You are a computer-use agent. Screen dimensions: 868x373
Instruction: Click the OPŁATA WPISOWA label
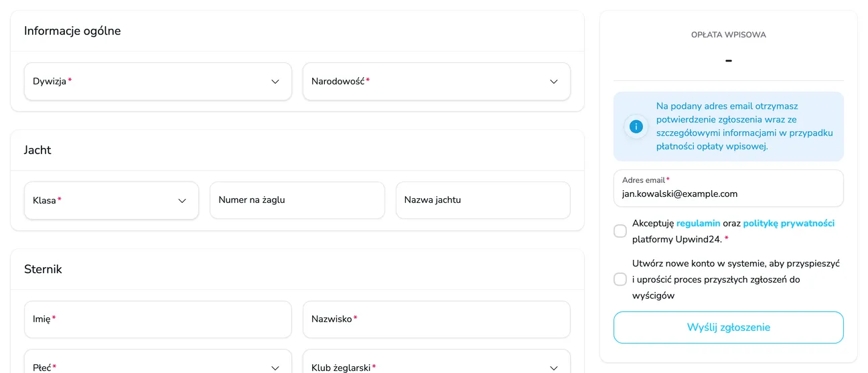coord(729,35)
